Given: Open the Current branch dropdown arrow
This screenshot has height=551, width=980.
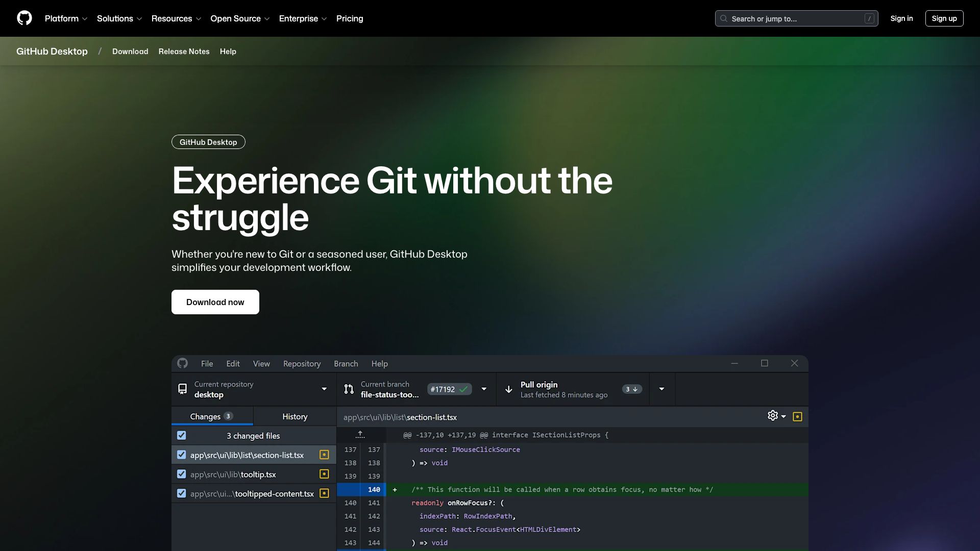Looking at the screenshot, I should pos(484,389).
